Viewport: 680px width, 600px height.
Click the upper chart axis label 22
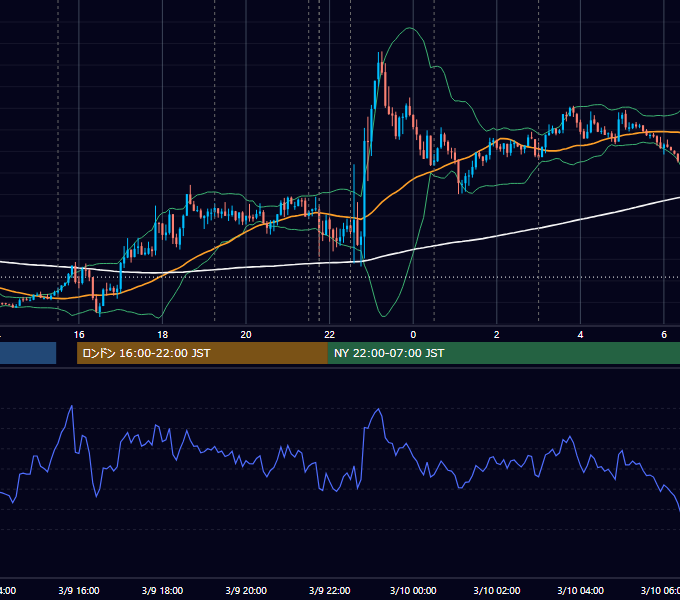coord(330,335)
